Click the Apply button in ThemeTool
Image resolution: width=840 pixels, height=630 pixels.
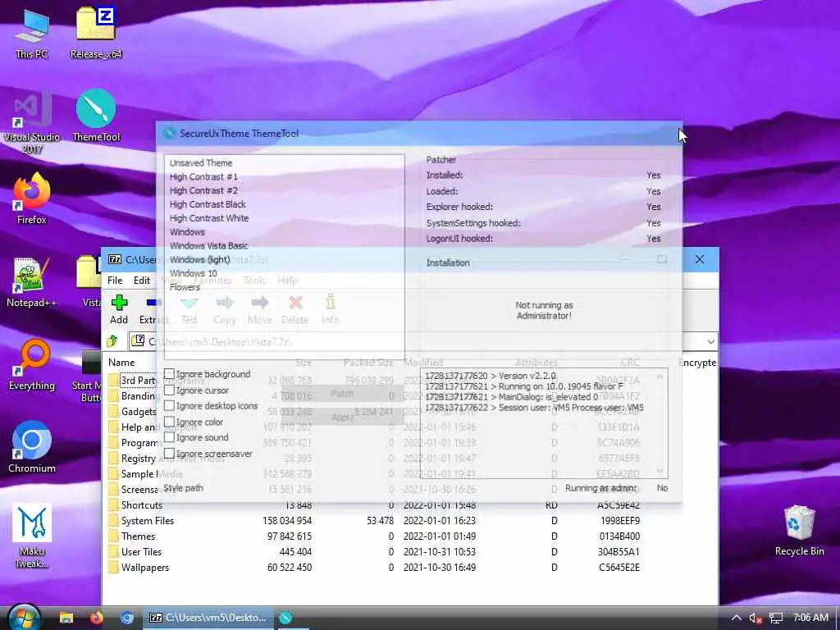click(342, 417)
